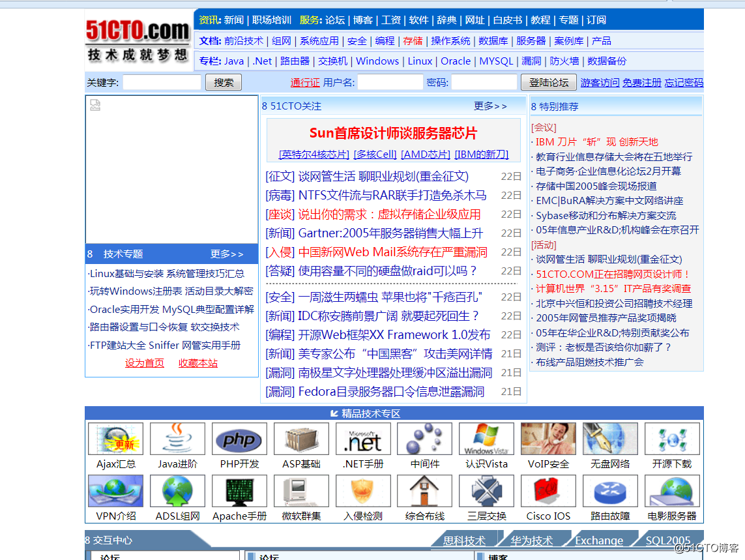Viewport: 745px width, 560px height.
Task: Open the 微软群集 computer icon
Action: [301, 491]
